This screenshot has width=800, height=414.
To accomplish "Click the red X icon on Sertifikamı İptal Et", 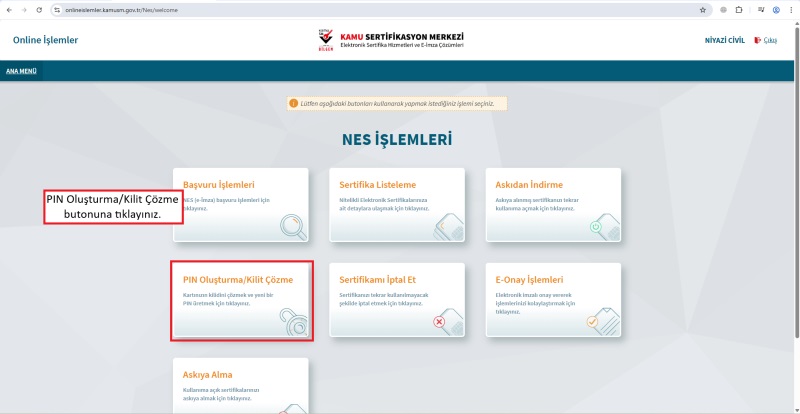I will (x=441, y=321).
